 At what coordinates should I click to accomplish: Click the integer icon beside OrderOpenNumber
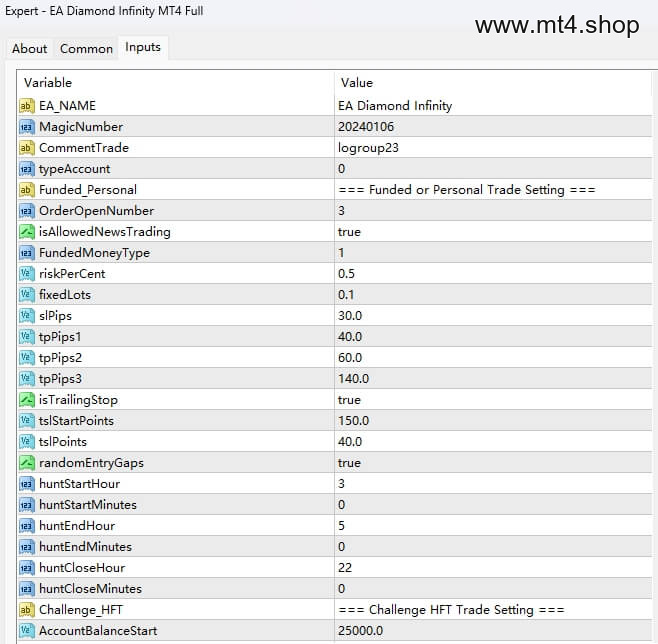(x=26, y=211)
